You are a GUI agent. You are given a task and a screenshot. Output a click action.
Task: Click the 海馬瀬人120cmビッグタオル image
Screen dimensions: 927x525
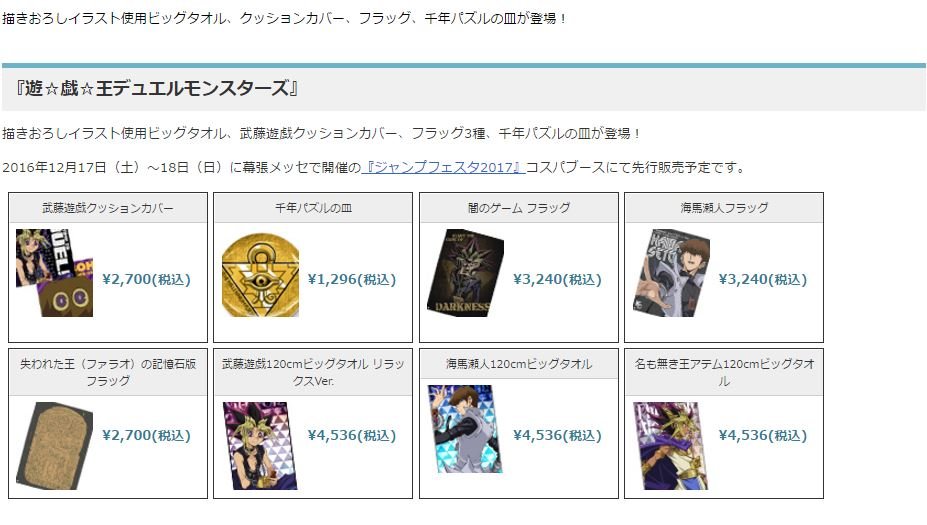coord(465,429)
